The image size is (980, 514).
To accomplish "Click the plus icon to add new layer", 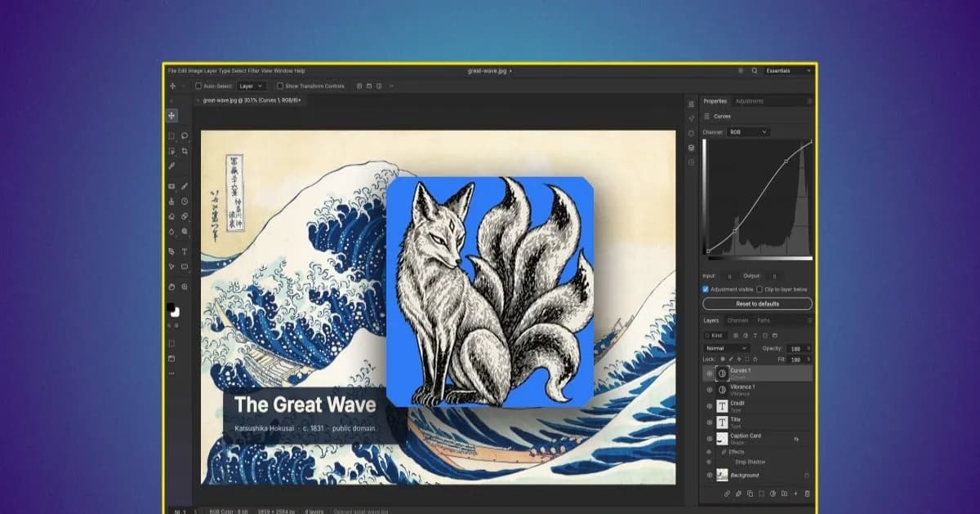I will coord(796,494).
